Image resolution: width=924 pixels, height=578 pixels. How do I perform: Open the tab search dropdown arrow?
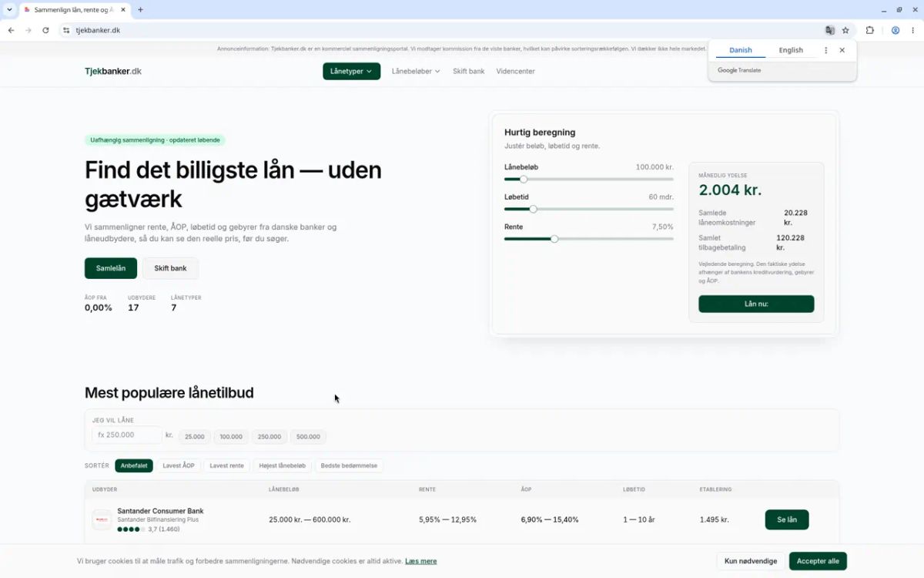[x=9, y=10]
